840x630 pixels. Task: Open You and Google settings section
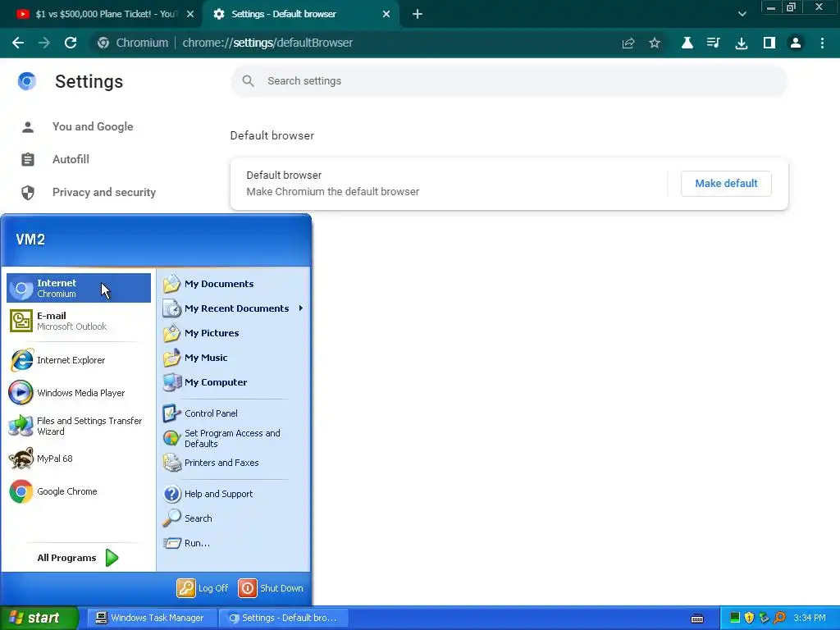(92, 127)
